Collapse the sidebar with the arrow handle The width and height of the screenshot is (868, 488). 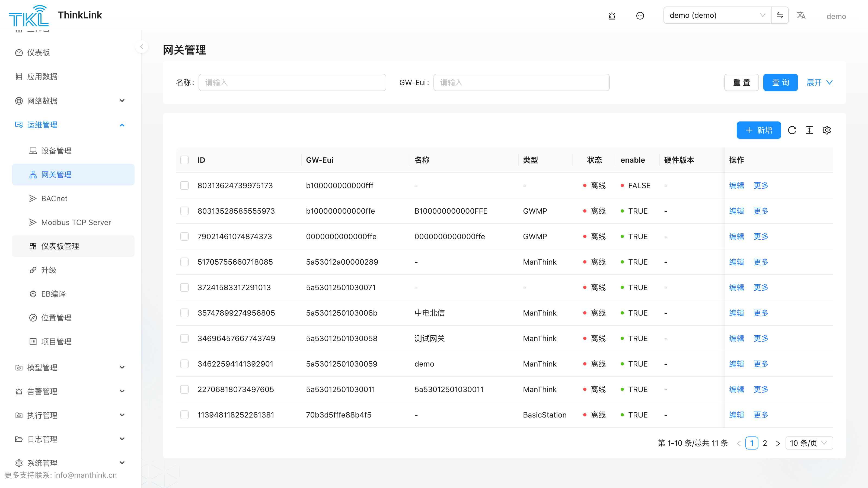[142, 47]
